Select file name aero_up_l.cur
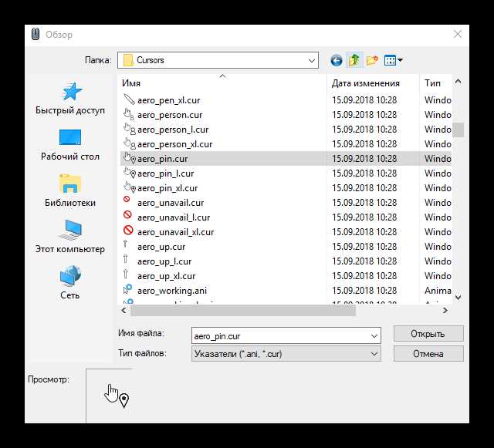This screenshot has width=494, height=448. point(164,261)
